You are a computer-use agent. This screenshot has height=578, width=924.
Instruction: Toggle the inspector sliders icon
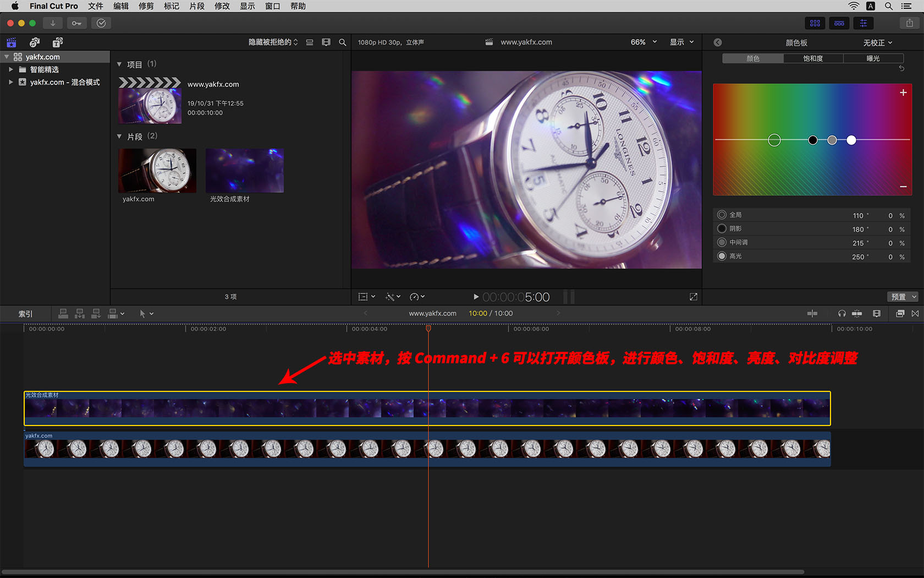tap(864, 23)
